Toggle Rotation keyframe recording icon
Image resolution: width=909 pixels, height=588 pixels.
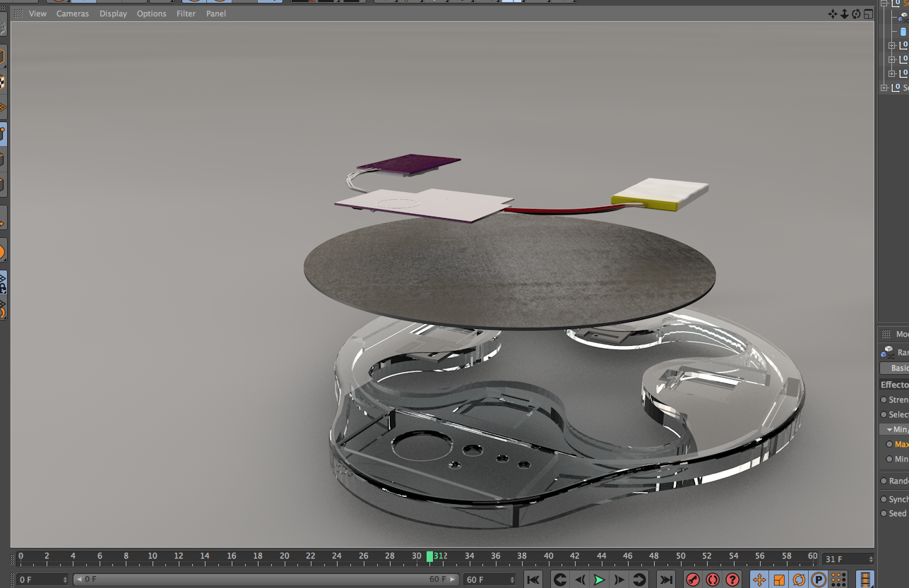click(799, 580)
